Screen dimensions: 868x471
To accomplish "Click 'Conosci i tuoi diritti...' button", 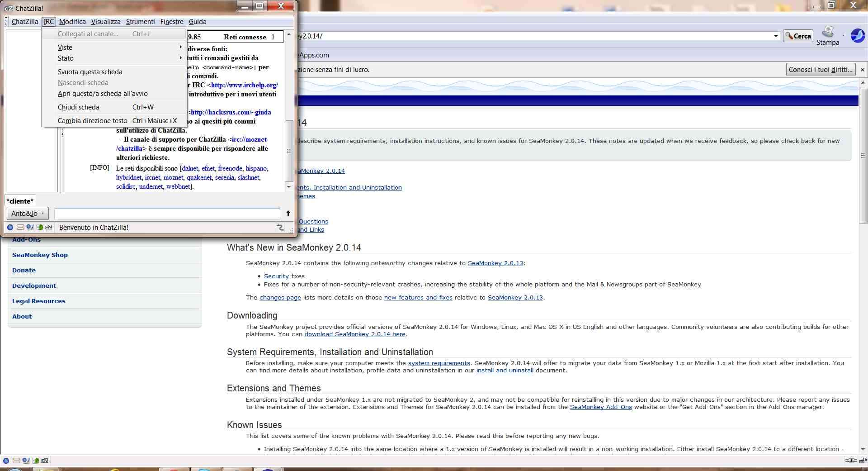I will pos(820,70).
